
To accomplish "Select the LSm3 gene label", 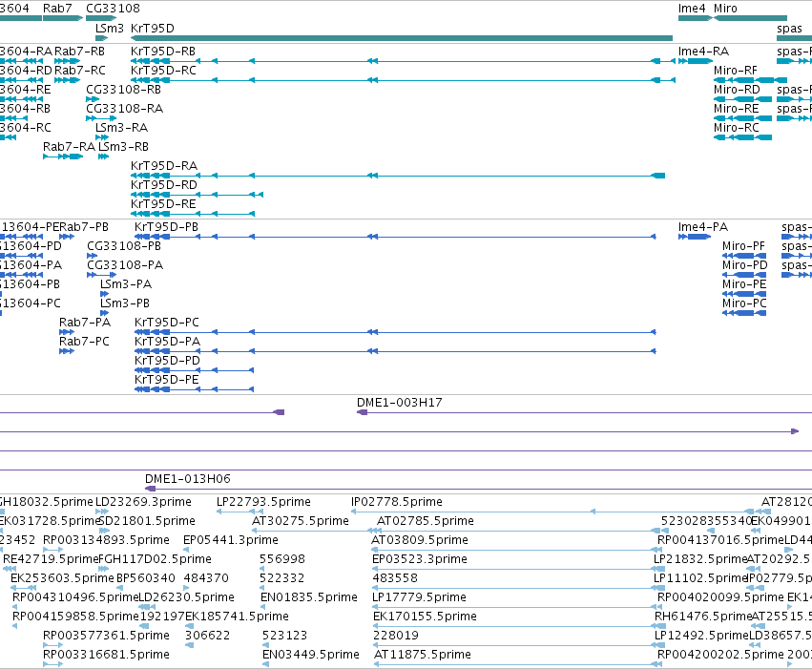I will click(x=110, y=28).
